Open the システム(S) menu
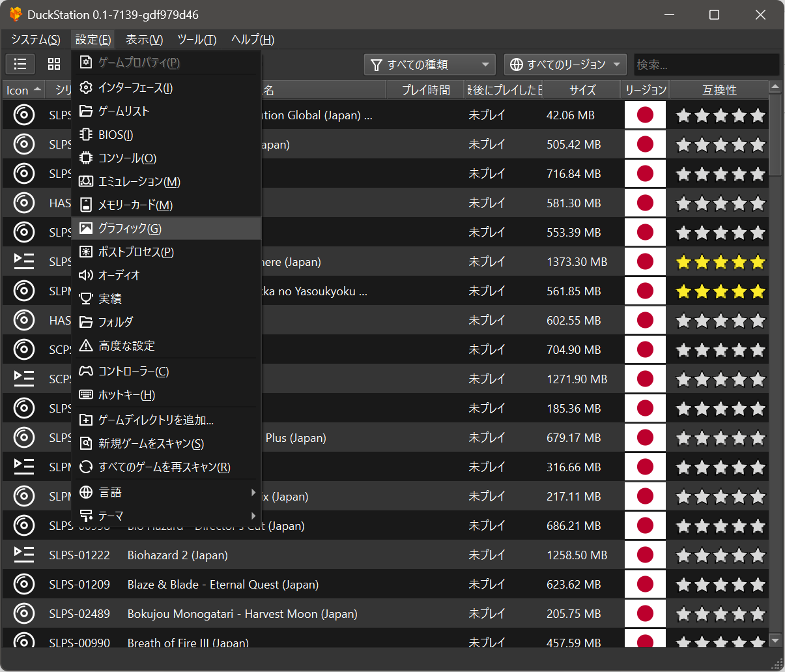The width and height of the screenshot is (785, 672). (36, 40)
